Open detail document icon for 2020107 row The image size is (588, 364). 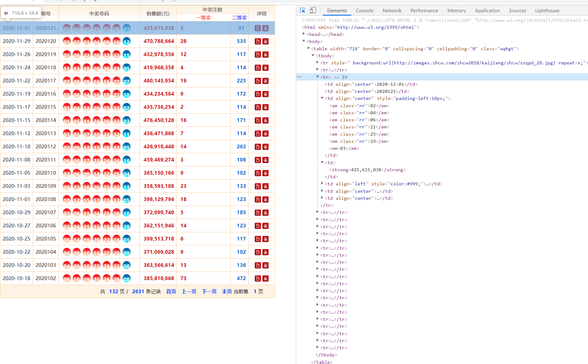258,213
